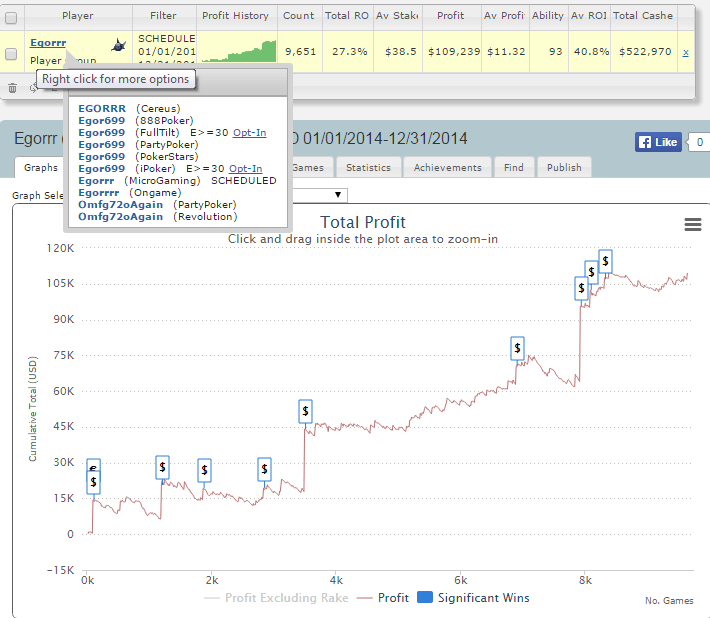The height and width of the screenshot is (618, 710).
Task: Open EGORRR Cereus player link
Action: (x=102, y=109)
